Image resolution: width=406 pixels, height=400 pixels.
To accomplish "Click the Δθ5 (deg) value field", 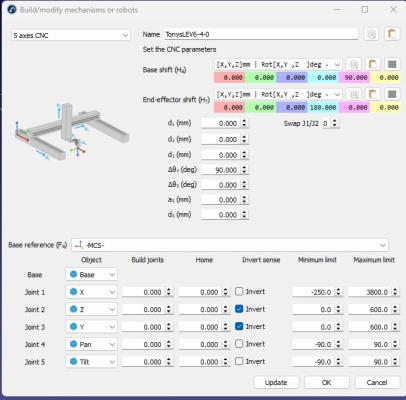I will click(x=221, y=185).
